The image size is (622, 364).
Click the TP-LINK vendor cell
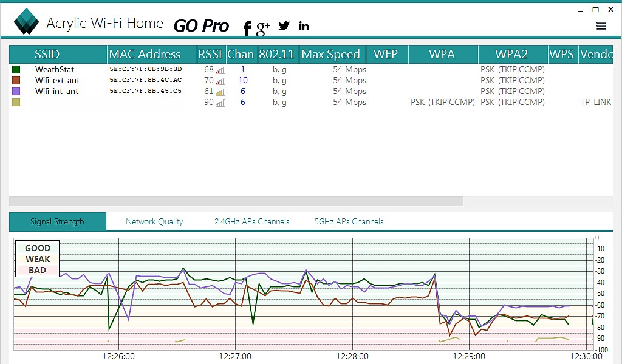(x=596, y=102)
